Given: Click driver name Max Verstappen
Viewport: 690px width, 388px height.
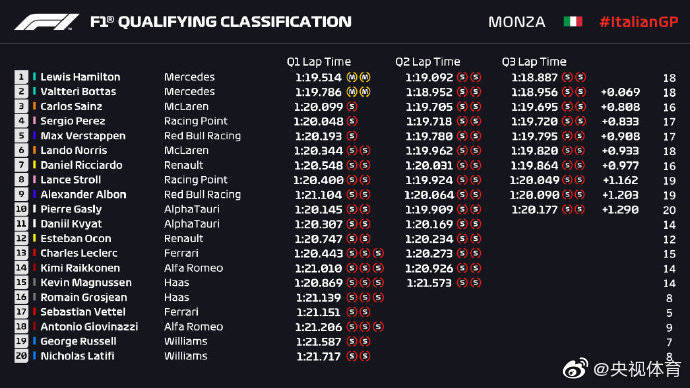Looking at the screenshot, I should click(83, 136).
